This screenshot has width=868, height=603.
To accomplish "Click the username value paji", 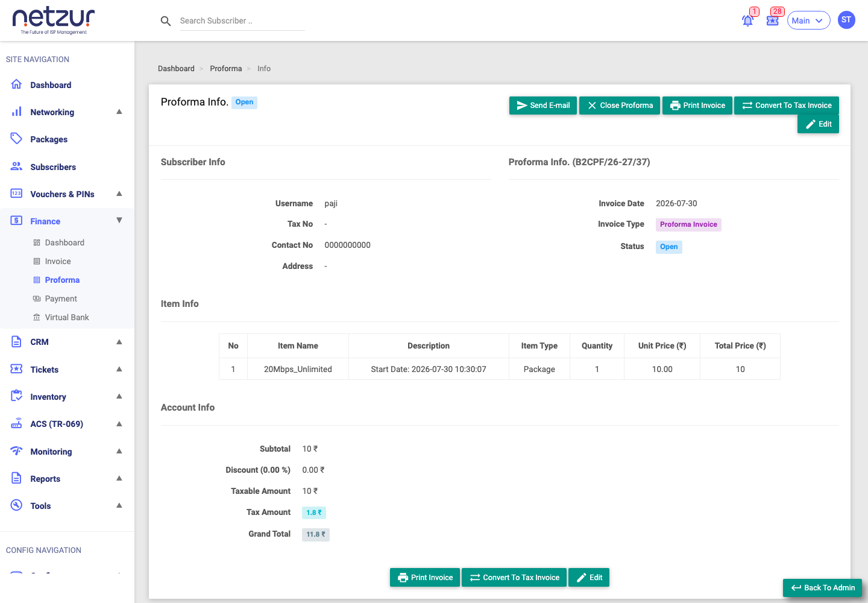I will [331, 204].
